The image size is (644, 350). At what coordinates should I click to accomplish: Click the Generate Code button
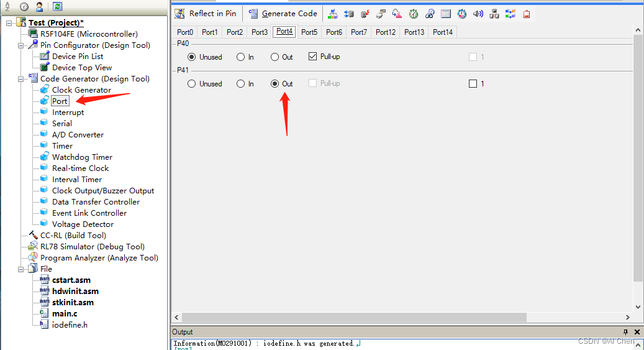point(283,14)
